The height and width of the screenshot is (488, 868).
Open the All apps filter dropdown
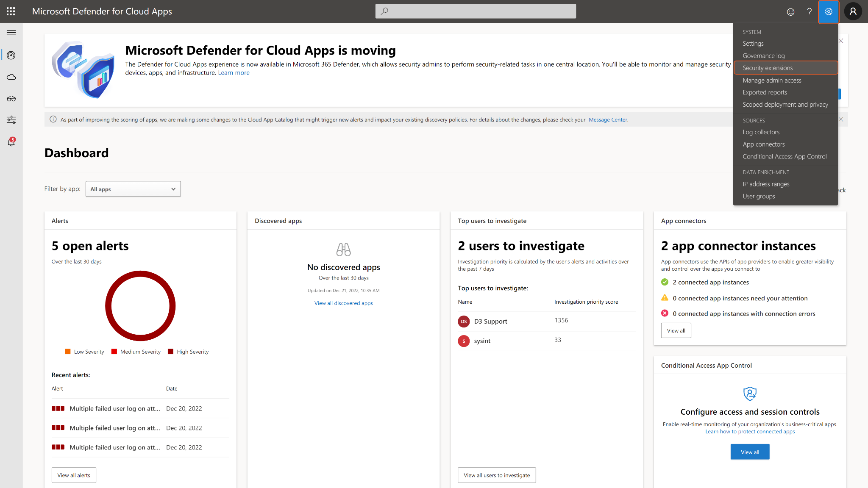(x=133, y=189)
